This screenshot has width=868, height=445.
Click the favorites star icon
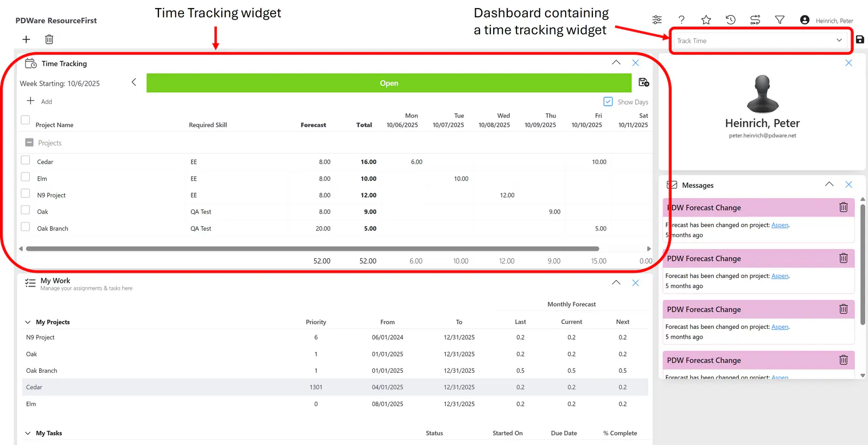pos(706,20)
